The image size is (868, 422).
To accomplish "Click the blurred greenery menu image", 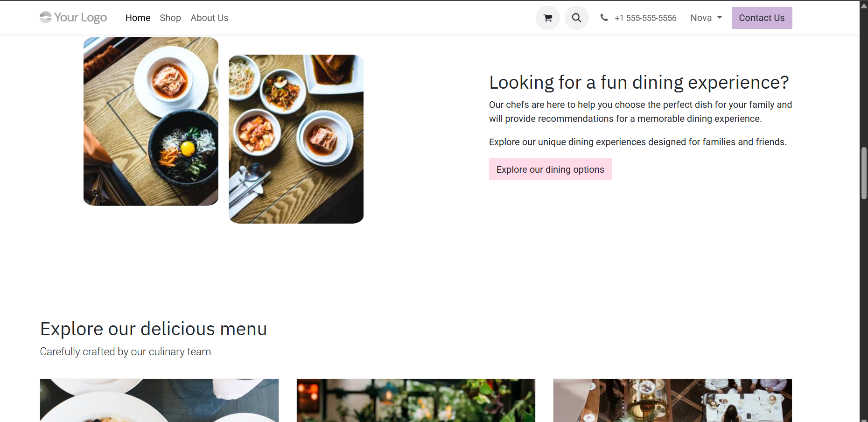I will click(x=416, y=401).
